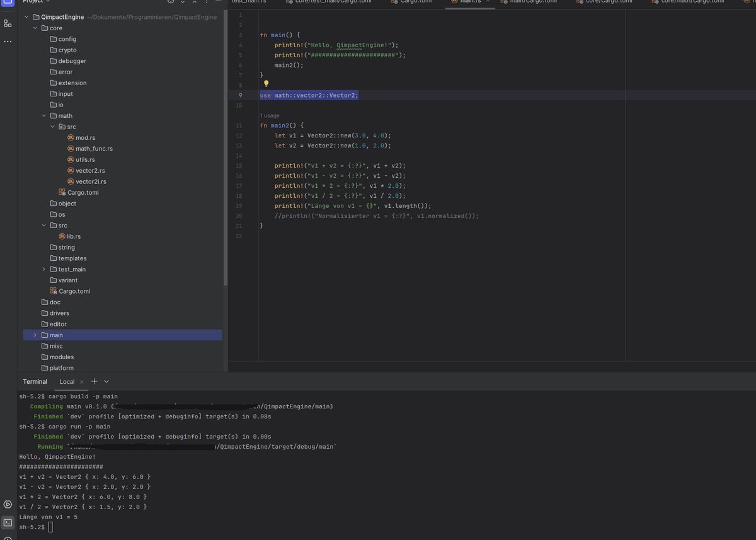Click the Cargo.toml icon under the math folder
Screen dimensions: 756x540
pyautogui.click(x=63, y=192)
